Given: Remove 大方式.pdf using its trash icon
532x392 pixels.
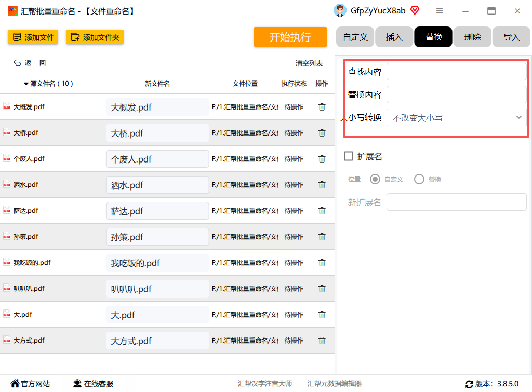Looking at the screenshot, I should pos(322,341).
